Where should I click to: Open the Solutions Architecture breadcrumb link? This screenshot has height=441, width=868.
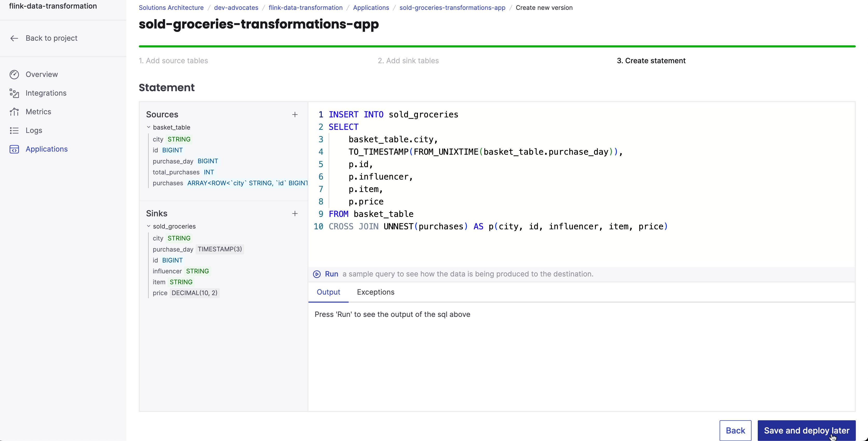point(171,8)
